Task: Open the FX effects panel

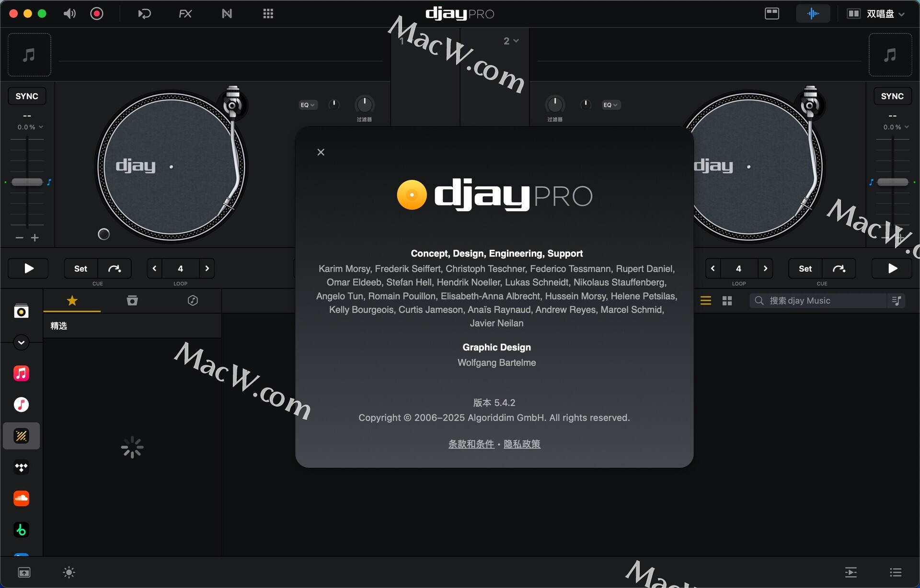Action: (x=185, y=13)
